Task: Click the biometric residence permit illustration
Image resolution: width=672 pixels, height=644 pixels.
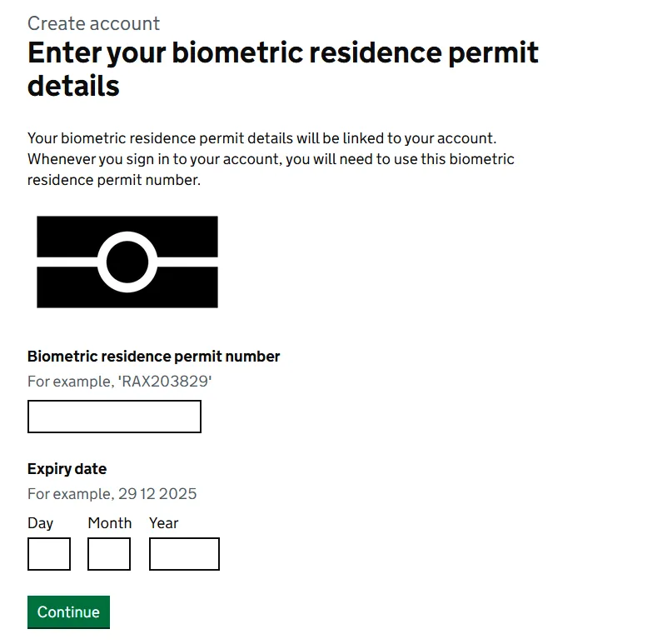Action: (x=127, y=262)
